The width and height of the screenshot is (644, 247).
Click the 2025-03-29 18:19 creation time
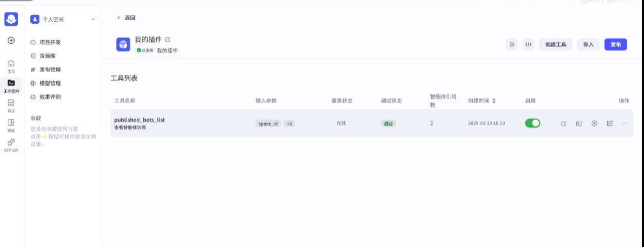click(x=487, y=123)
